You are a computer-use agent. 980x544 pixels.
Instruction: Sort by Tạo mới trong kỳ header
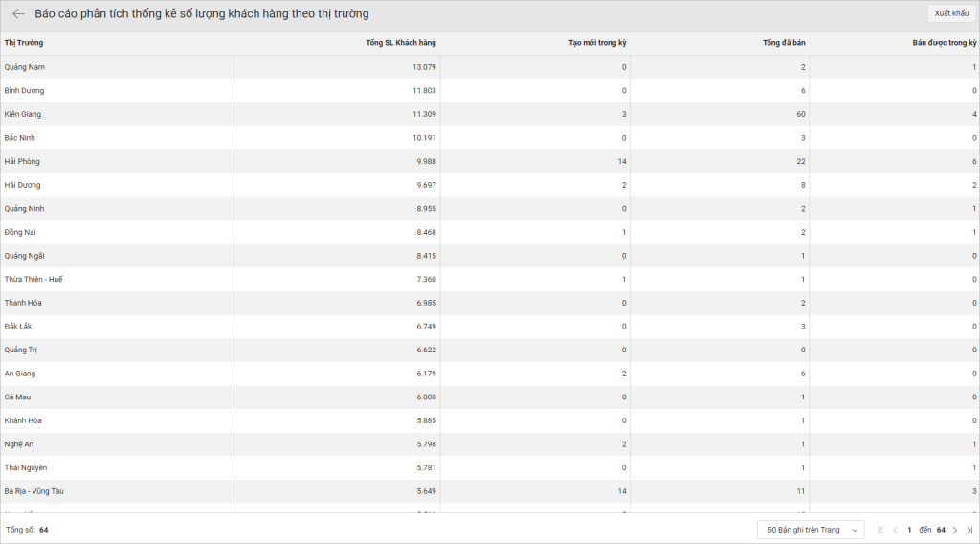[x=597, y=43]
